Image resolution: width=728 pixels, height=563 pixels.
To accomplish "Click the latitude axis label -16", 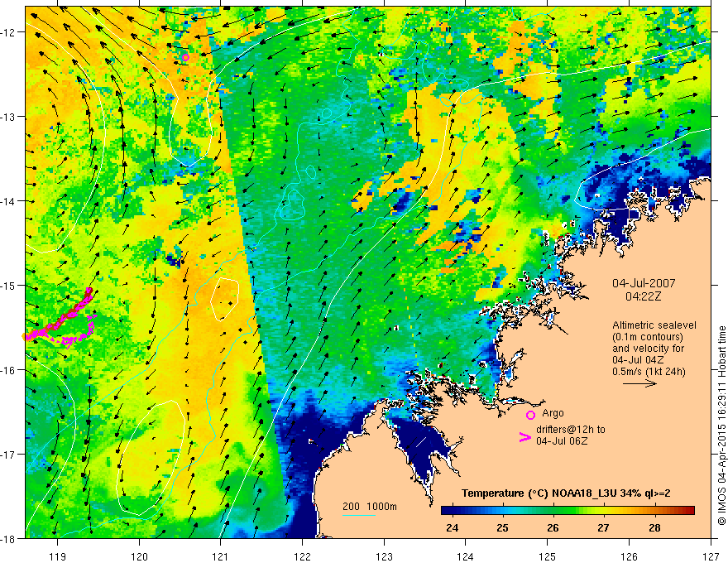I will coord(8,370).
